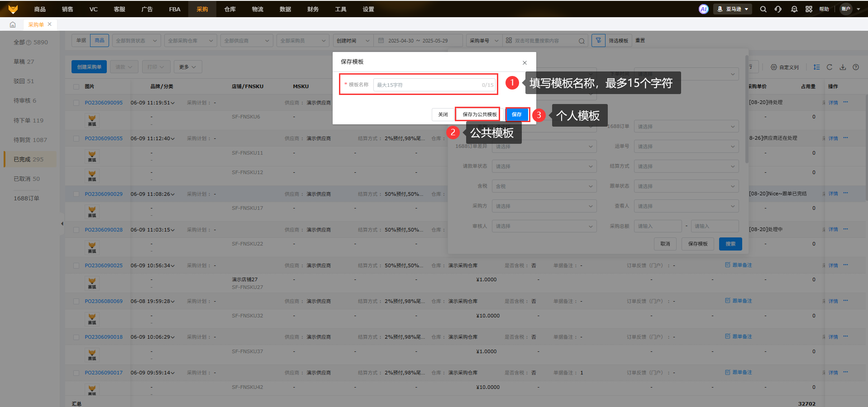868x407 pixels.
Task: Open the 全部采购仓库 dropdown
Action: pos(191,41)
